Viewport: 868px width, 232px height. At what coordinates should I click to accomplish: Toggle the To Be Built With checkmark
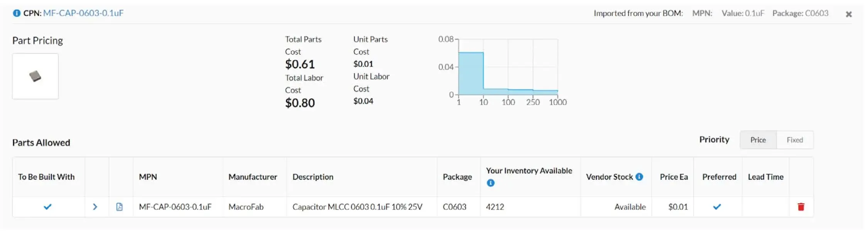tap(47, 207)
